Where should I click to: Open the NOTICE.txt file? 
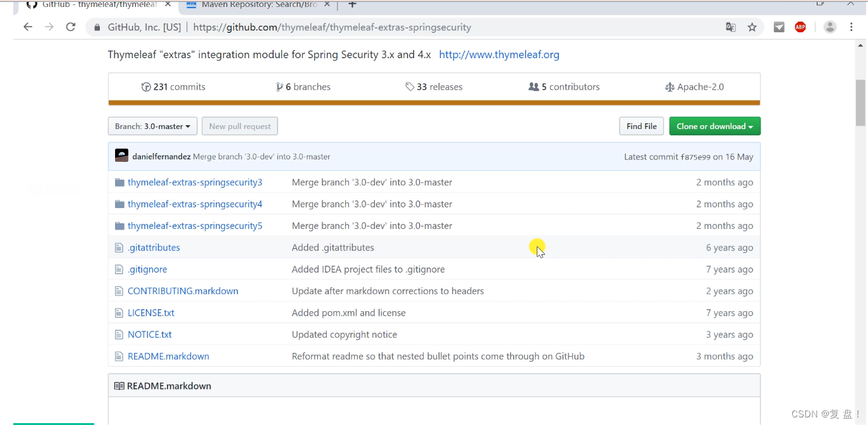[x=150, y=335]
